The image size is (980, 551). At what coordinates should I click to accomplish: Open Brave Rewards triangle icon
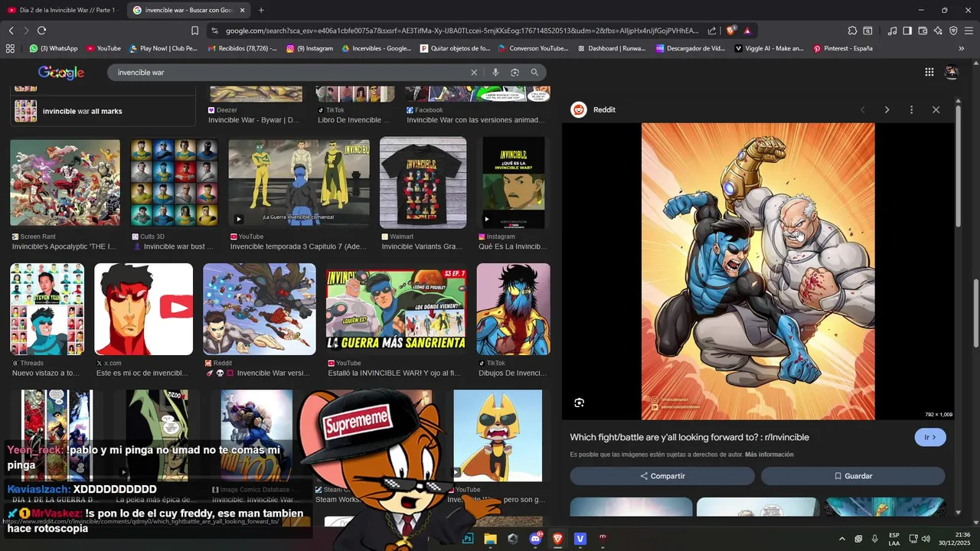pyautogui.click(x=747, y=31)
